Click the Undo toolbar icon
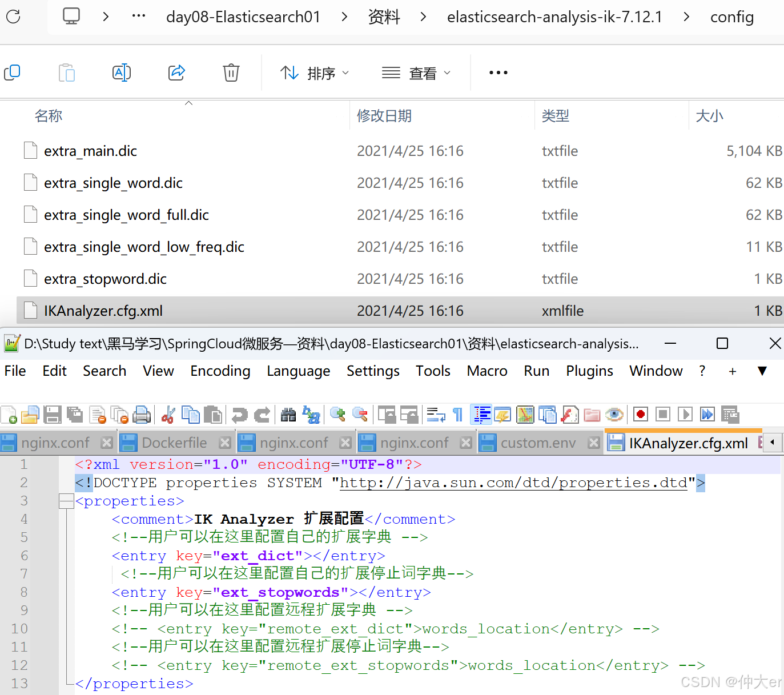 (x=240, y=414)
